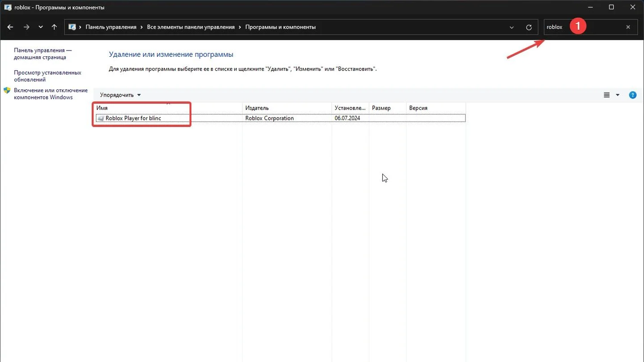This screenshot has height=362, width=644.
Task: Open the 'Упорядочить' menu
Action: 120,95
